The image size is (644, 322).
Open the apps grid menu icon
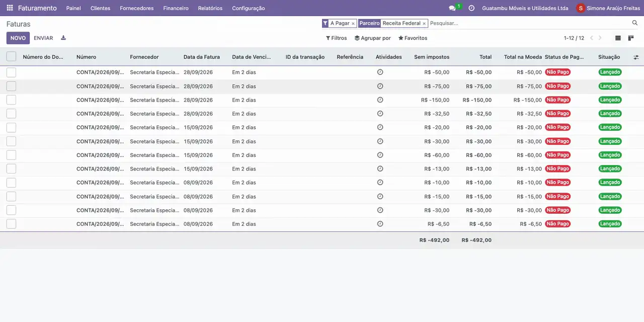(10, 8)
